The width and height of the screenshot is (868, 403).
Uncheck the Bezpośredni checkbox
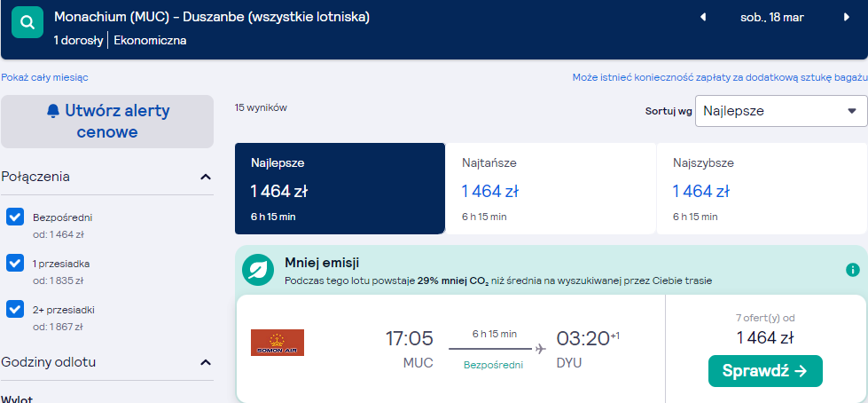tap(15, 217)
